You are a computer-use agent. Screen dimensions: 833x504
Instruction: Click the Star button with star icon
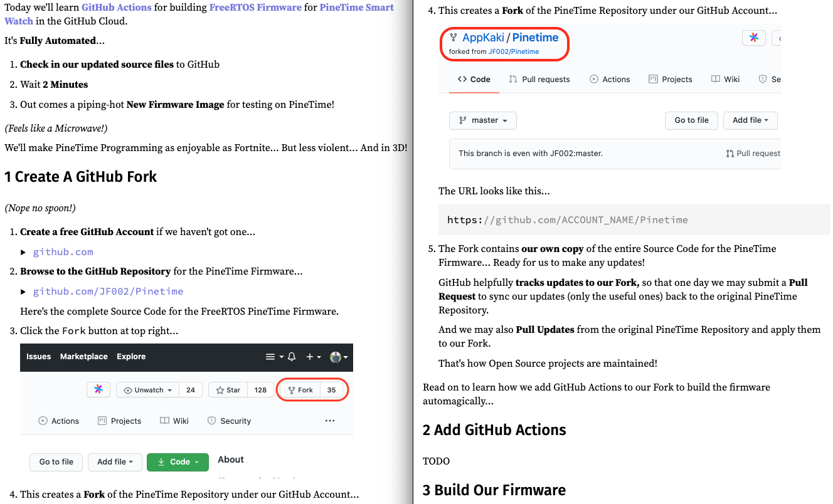pyautogui.click(x=228, y=390)
